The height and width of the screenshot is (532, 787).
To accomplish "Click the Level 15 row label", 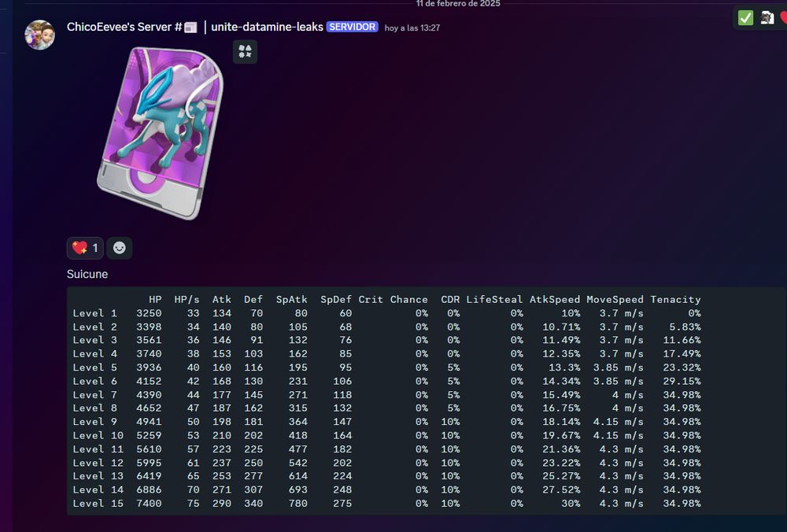I will [x=98, y=504].
